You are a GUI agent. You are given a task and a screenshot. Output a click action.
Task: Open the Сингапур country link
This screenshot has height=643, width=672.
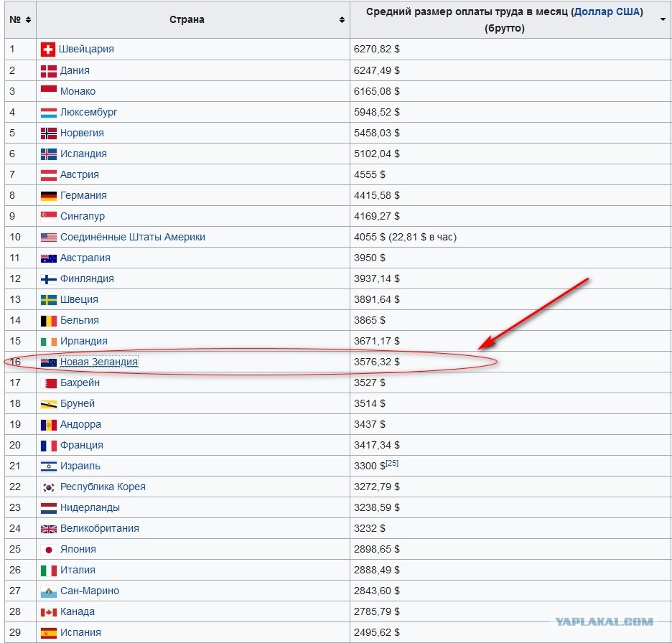point(83,216)
